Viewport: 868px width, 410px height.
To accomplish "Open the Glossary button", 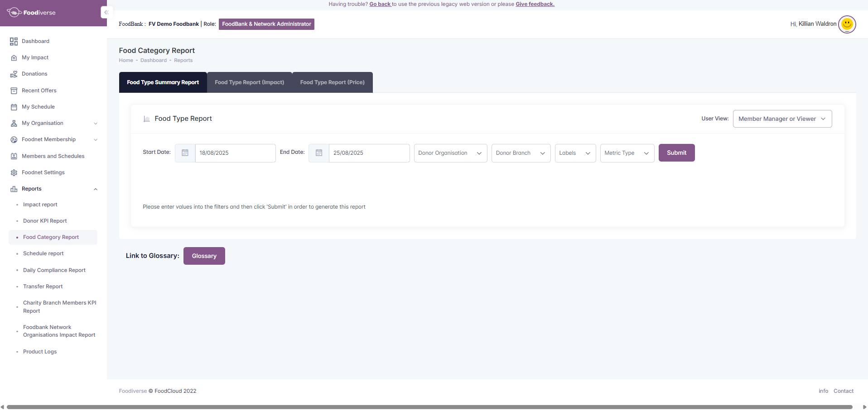I will (204, 256).
